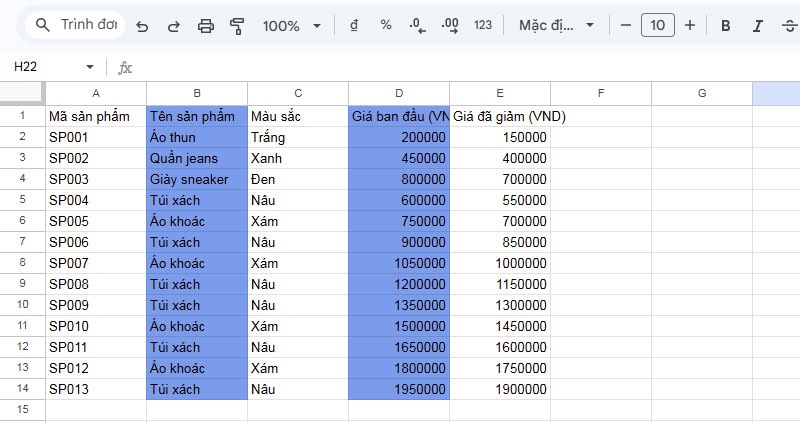Select the 'Trắng' color cell
This screenshot has width=800, height=423.
(x=298, y=137)
